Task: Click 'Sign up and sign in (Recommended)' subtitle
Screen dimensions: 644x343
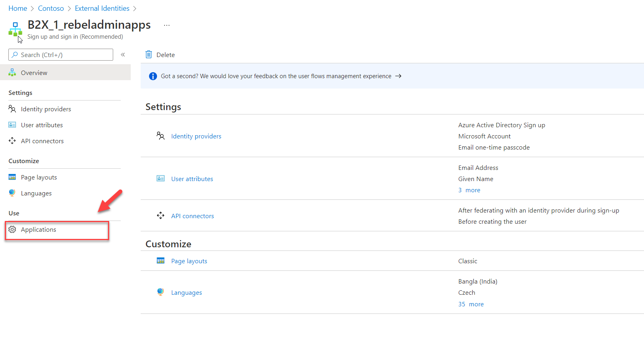Action: [x=75, y=37]
